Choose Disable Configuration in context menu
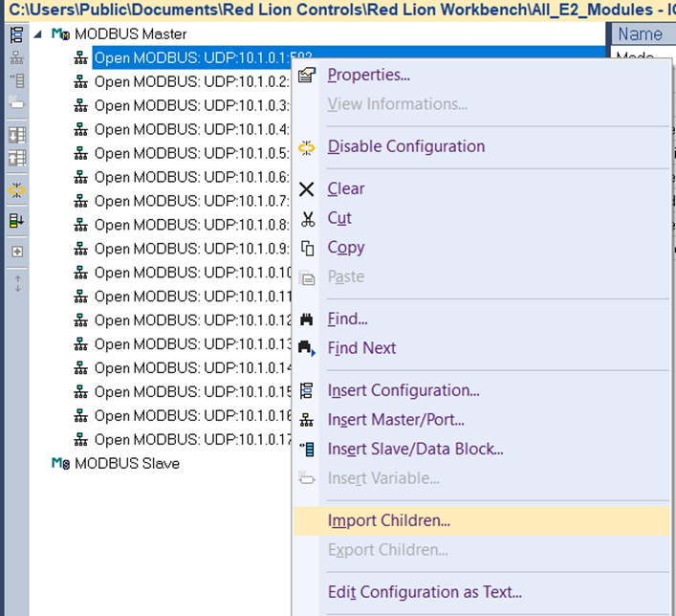Viewport: 676px width, 616px height. [x=482, y=146]
